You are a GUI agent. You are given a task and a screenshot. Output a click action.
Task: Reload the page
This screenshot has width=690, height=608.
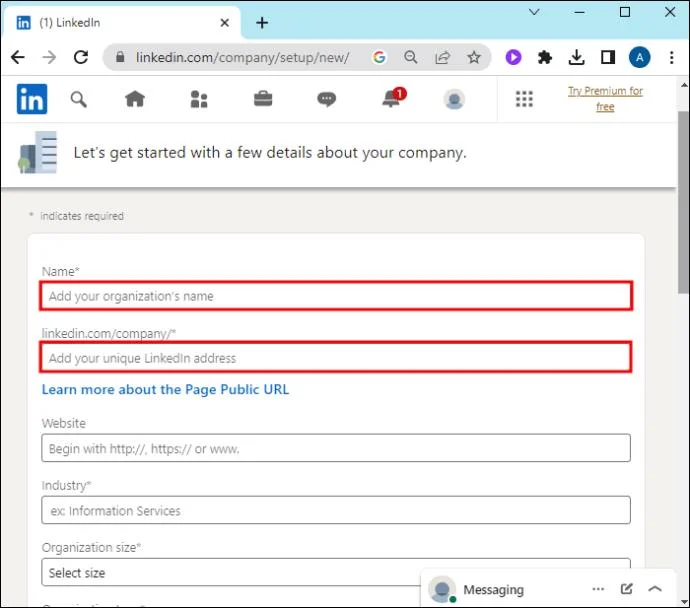tap(81, 57)
